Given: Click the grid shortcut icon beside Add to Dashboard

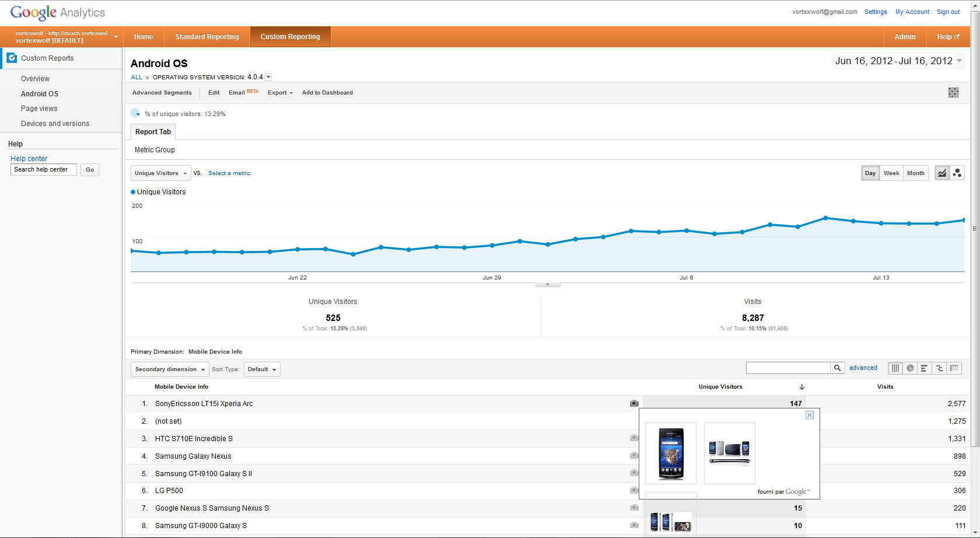Looking at the screenshot, I should click(953, 92).
